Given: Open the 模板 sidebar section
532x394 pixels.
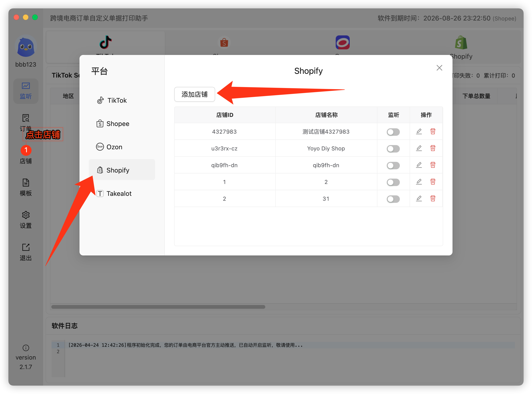Looking at the screenshot, I should [x=26, y=187].
